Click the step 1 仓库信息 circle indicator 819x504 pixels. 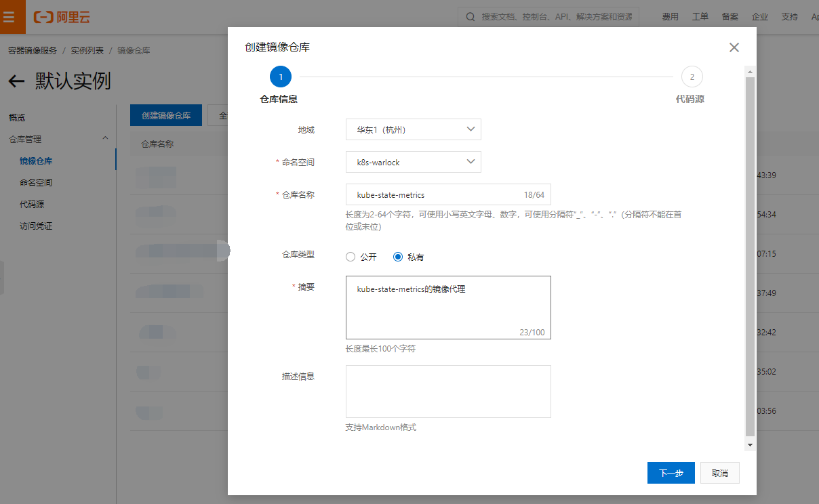(x=280, y=77)
